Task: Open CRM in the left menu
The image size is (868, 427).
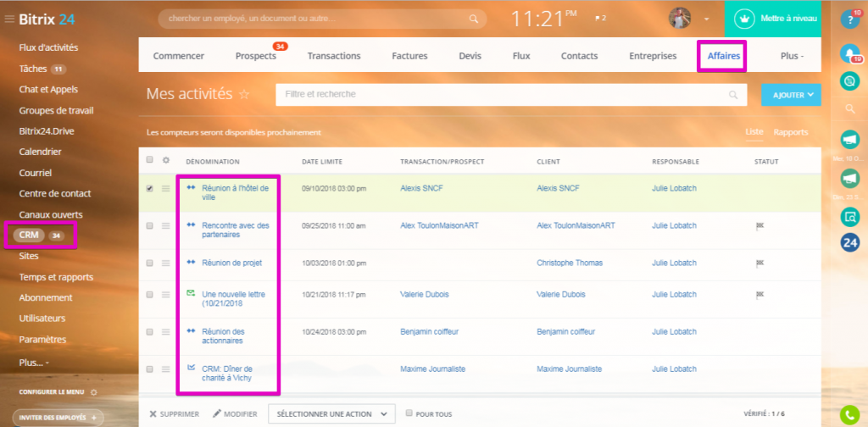Action: (x=29, y=235)
